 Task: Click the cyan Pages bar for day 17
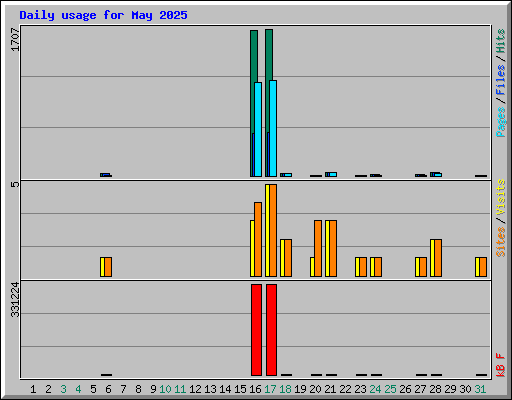click(x=273, y=128)
